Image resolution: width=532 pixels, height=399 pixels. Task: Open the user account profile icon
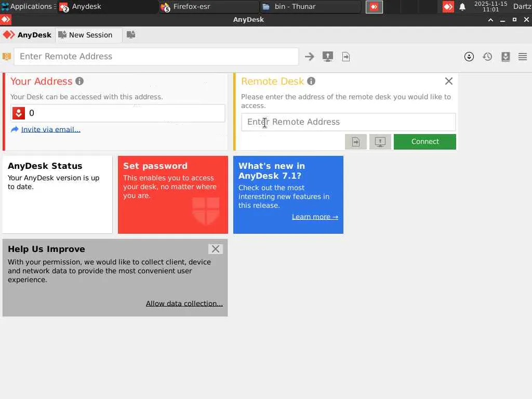[x=469, y=57]
